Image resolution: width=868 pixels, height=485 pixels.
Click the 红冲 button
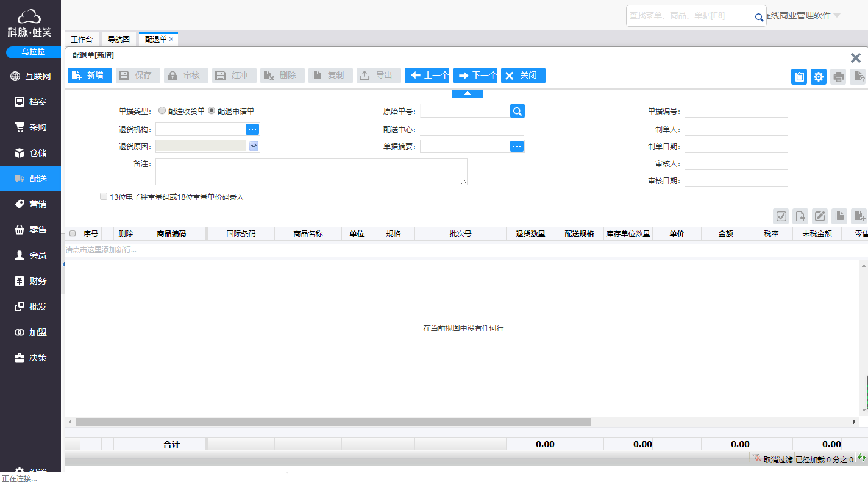(x=234, y=76)
